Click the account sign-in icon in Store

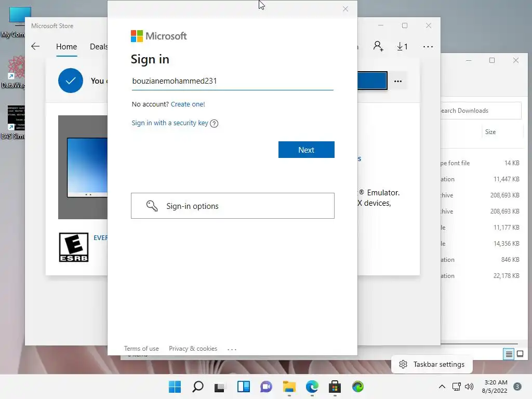click(x=378, y=46)
